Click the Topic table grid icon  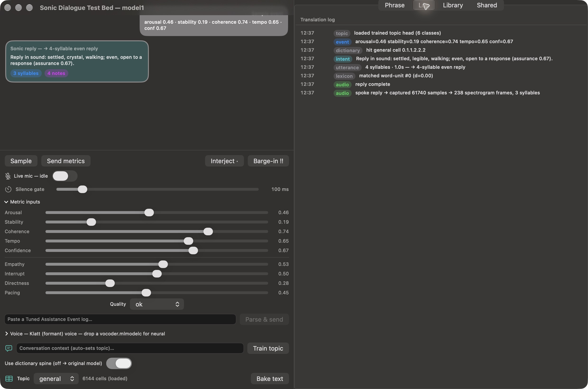point(9,379)
